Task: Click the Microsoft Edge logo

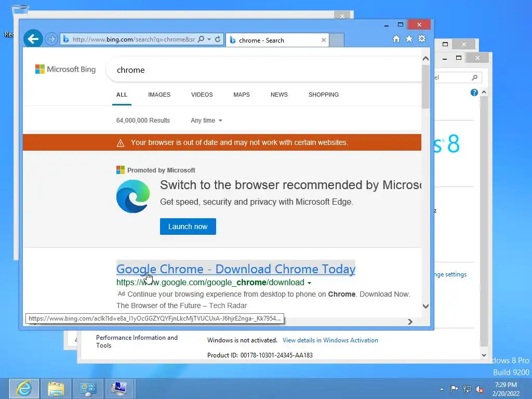Action: 133,196
